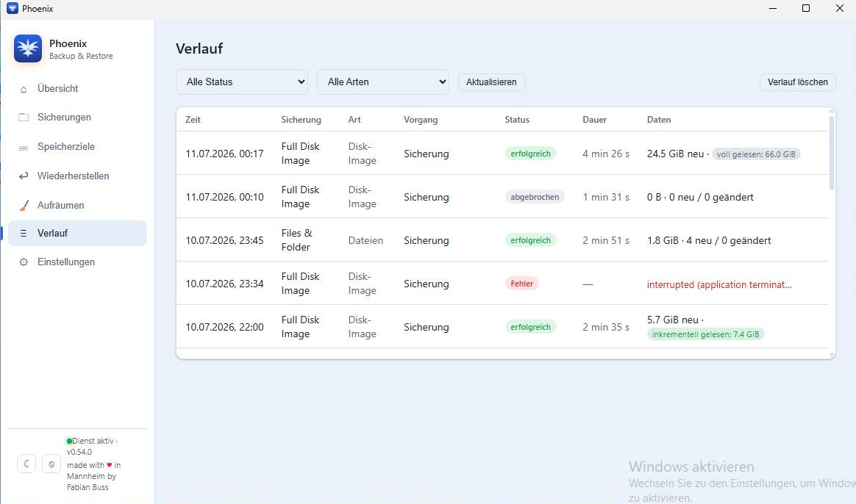The height and width of the screenshot is (504, 856).
Task: Click the '2 min 51 s' duration
Action: 606,240
